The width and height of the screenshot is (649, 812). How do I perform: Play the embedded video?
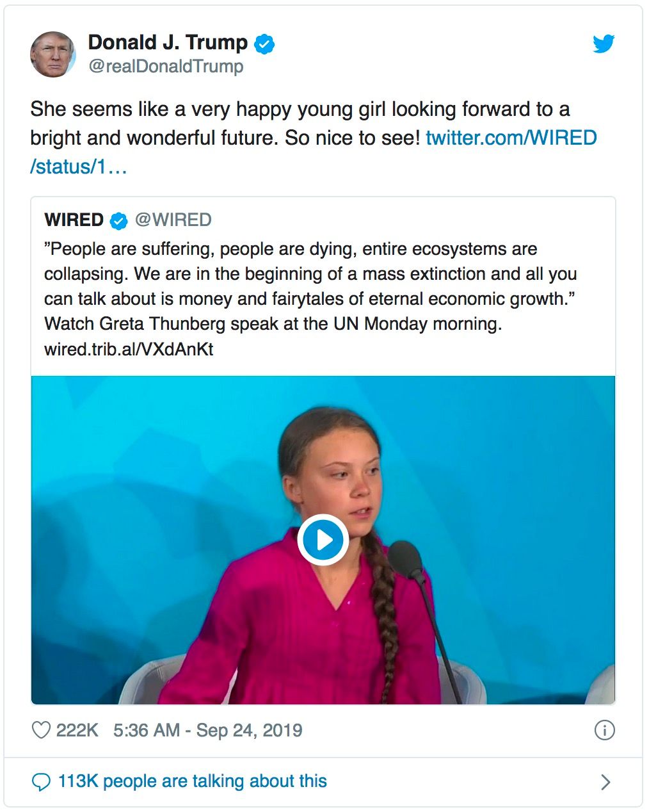coord(323,540)
